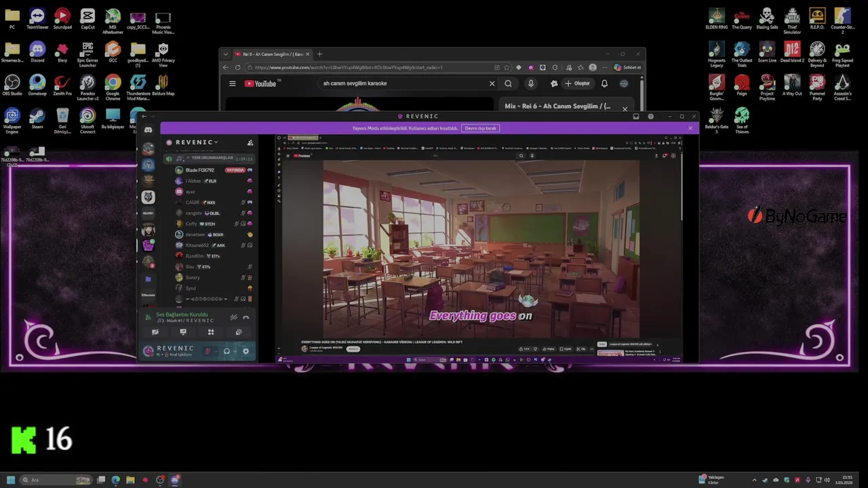Add page to favorites star in Edge
868x488 pixels.
pos(507,67)
